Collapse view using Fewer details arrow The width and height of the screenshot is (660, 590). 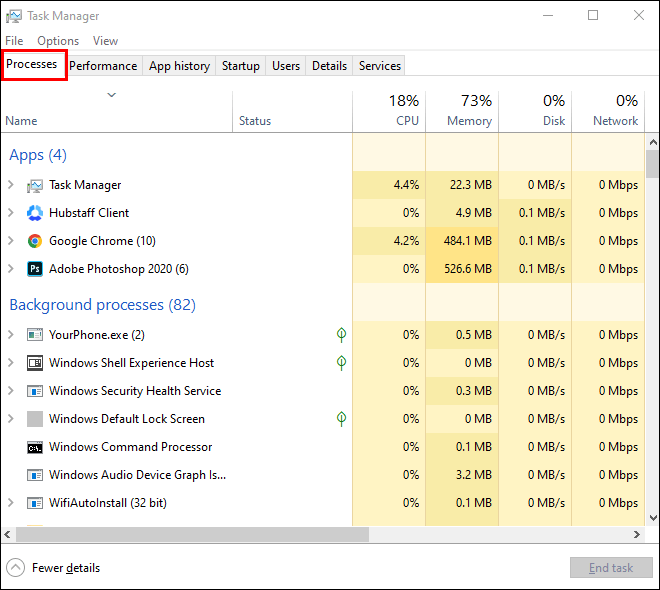pos(16,568)
